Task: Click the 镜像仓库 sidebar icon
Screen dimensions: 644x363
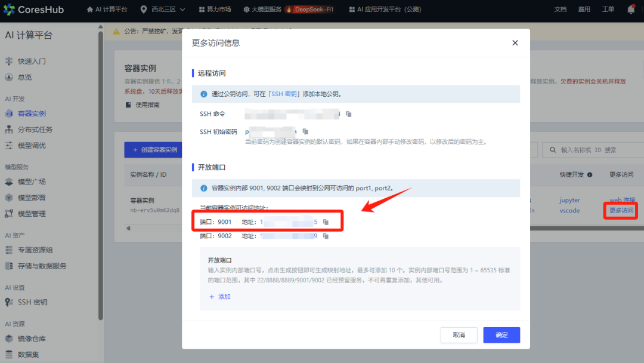Action: pyautogui.click(x=9, y=339)
